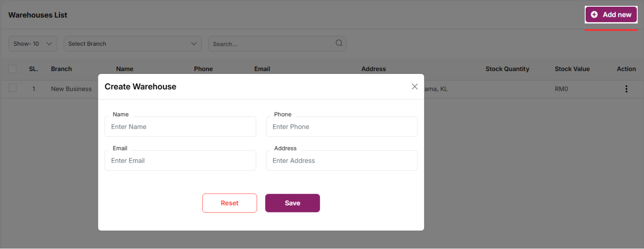Click the Address column header
Image resolution: width=644 pixels, height=249 pixels.
373,69
